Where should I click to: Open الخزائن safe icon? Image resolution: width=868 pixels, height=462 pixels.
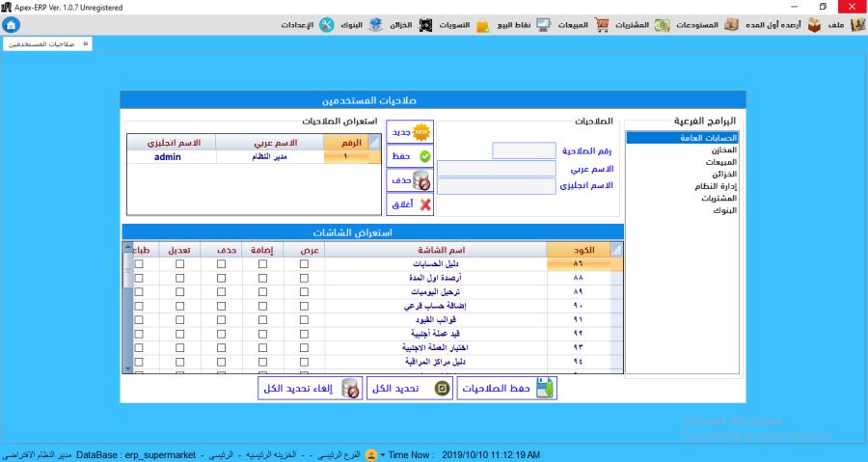425,25
